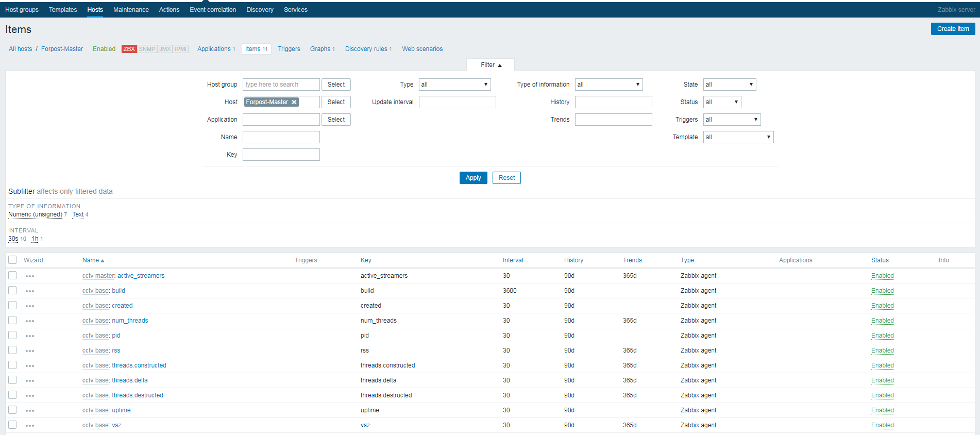Expand the Type of information dropdown
The width and height of the screenshot is (980, 435).
click(609, 85)
